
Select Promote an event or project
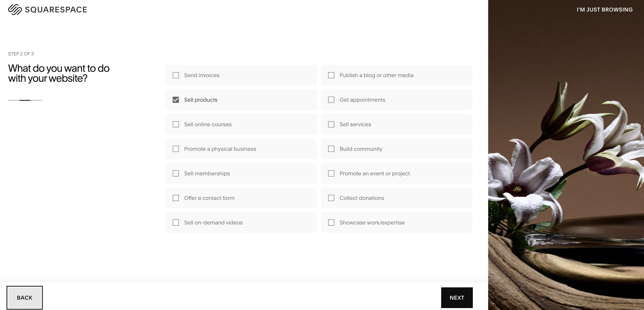point(331,173)
